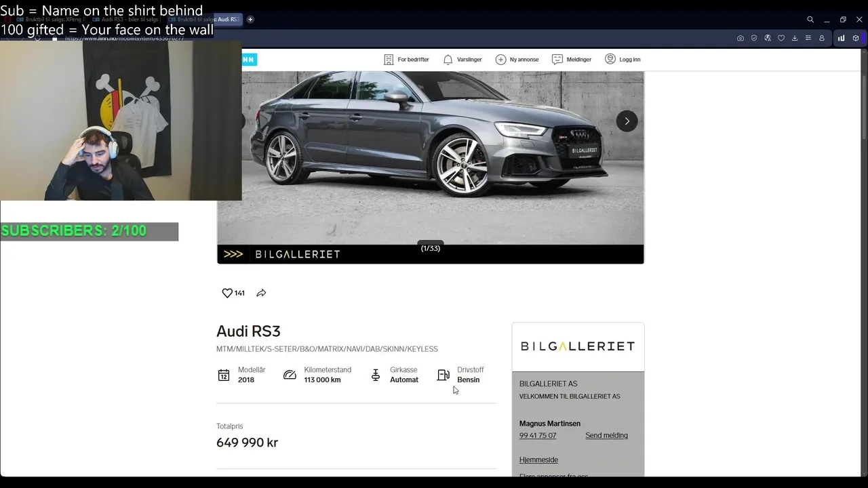Image resolution: width=868 pixels, height=488 pixels.
Task: Click the Girkasse gearbox icon
Action: pos(376,375)
